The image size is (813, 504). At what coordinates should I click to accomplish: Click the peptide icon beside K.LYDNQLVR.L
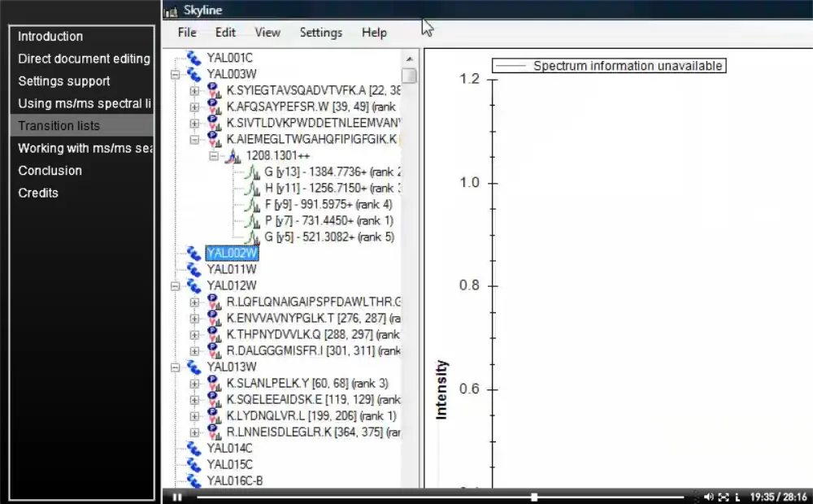[214, 416]
